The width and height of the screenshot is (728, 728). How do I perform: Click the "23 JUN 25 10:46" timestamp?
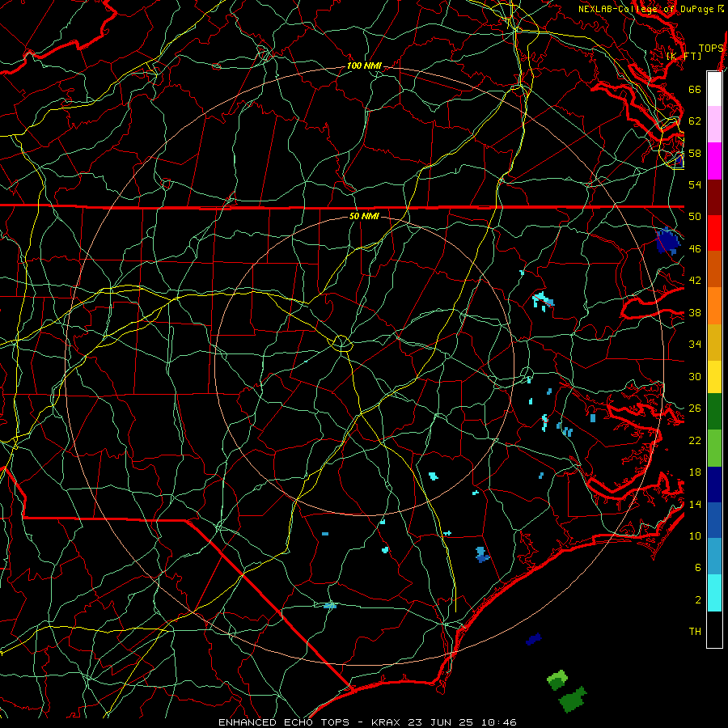point(463,722)
